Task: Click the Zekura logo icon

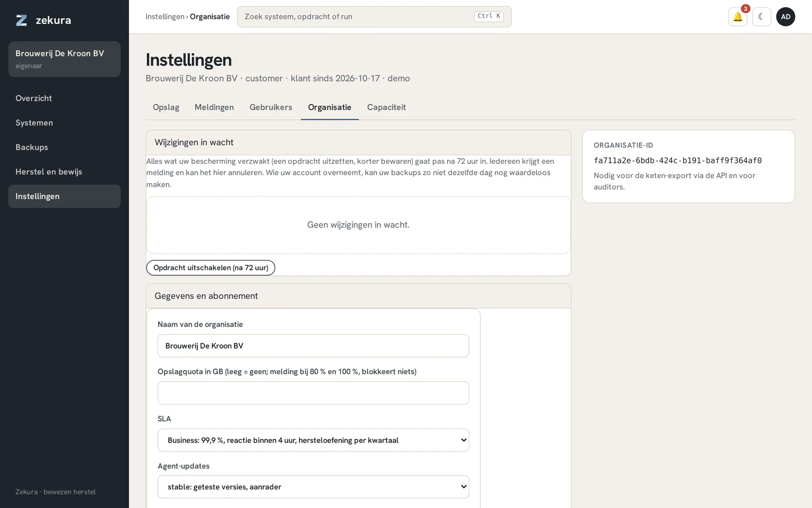Action: [21, 20]
